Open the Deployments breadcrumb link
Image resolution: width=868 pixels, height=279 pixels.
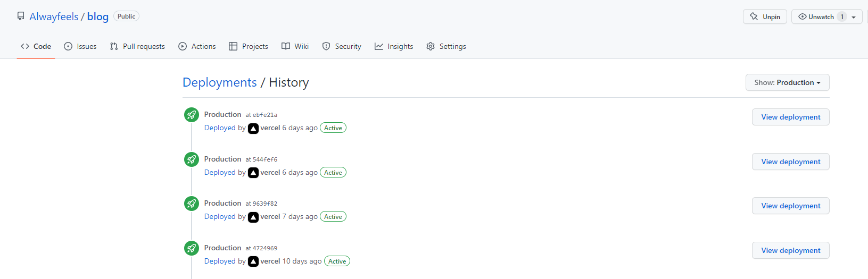tap(219, 82)
